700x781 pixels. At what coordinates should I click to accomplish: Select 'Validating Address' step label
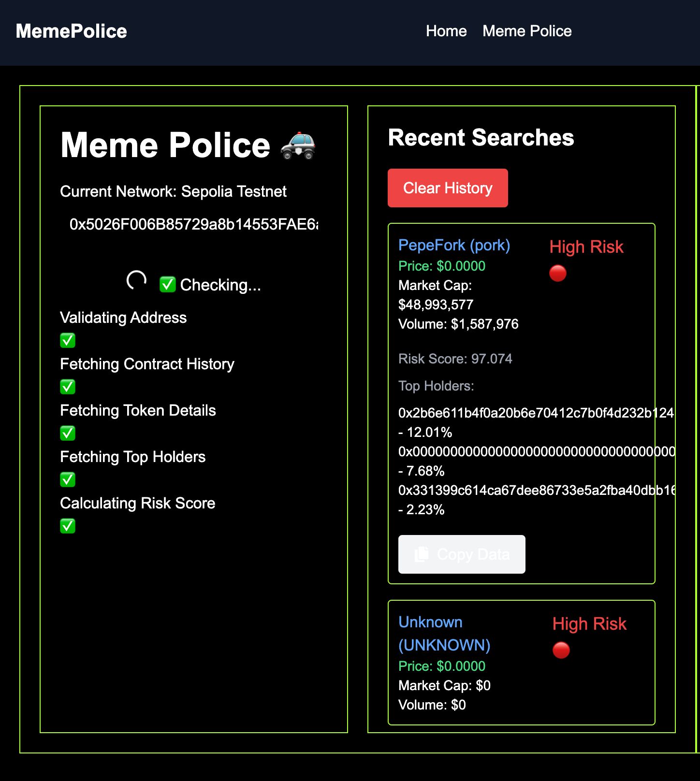123,318
